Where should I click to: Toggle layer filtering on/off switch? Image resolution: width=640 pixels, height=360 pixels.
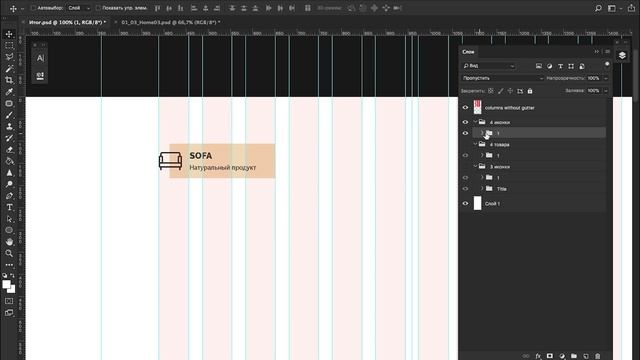[x=607, y=64]
